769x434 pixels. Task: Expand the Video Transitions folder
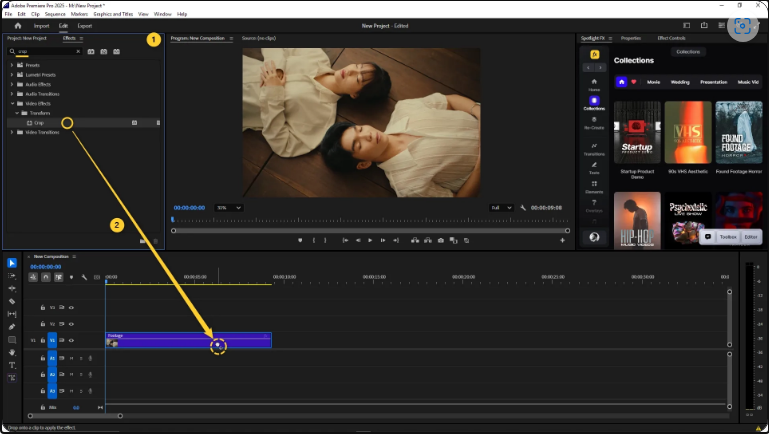(x=12, y=132)
